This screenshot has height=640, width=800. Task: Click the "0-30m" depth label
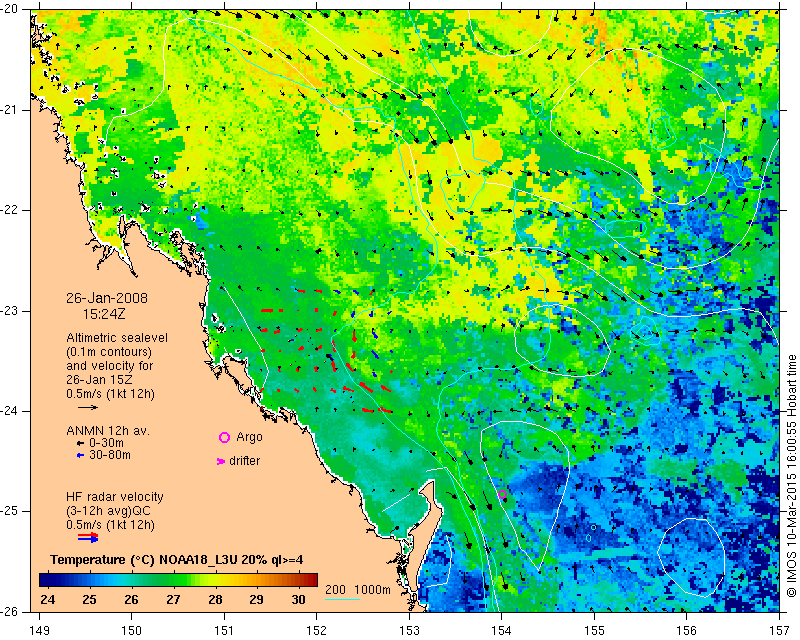107,443
